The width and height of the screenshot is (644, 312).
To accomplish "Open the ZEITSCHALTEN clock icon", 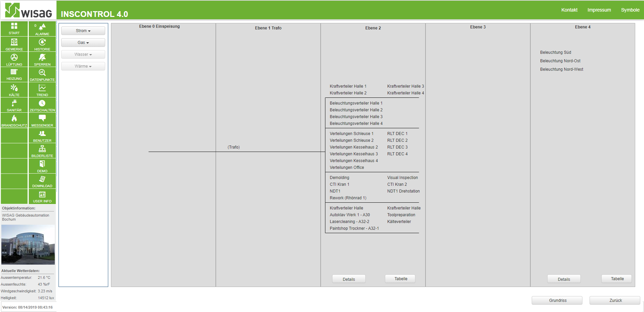I will click(42, 103).
